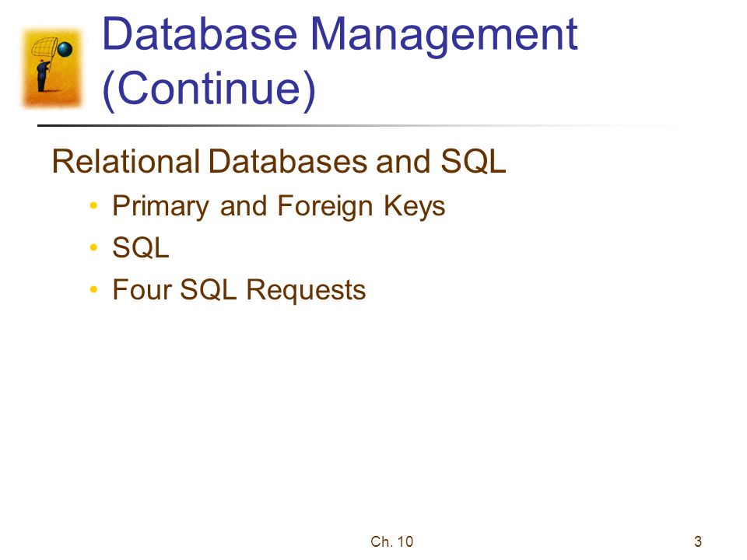
Task: Select the globe in the clip art
Action: coord(65,49)
